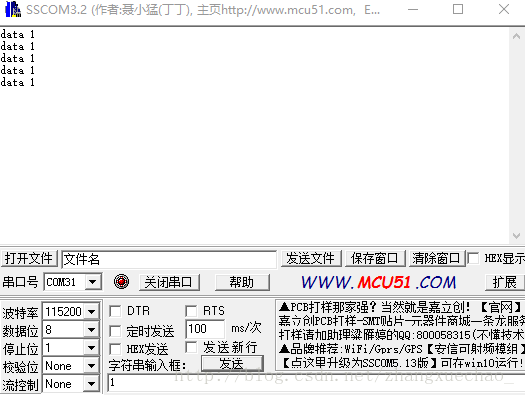This screenshot has width=525, height=395.
Task: Click the 品牌推荐 WiFi/Gprs/GPS text line
Action: (401, 349)
